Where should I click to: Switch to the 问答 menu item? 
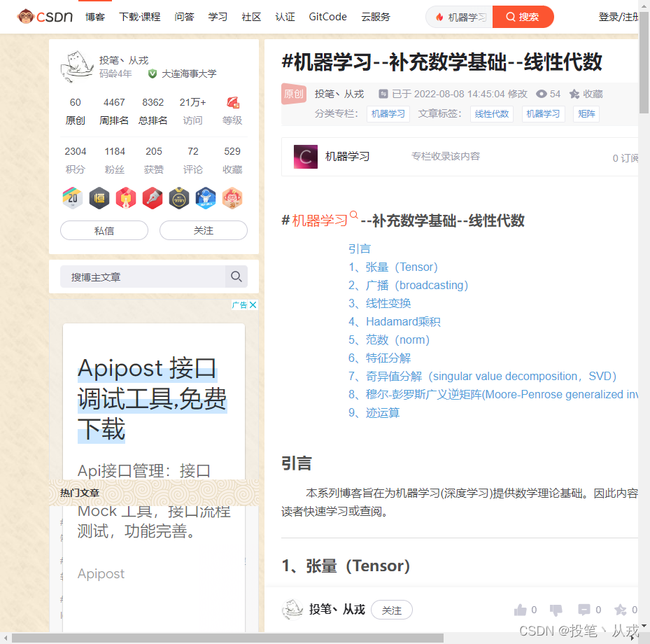point(184,17)
